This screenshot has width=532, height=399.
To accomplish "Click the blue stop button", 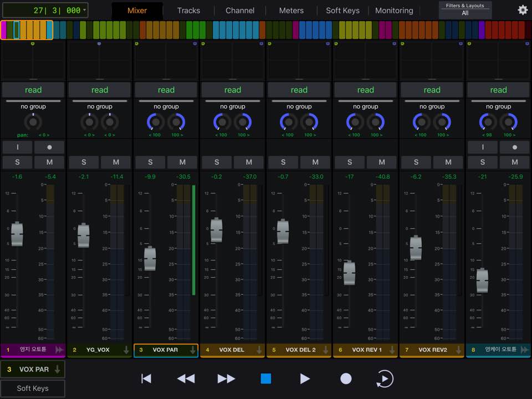I will [265, 378].
